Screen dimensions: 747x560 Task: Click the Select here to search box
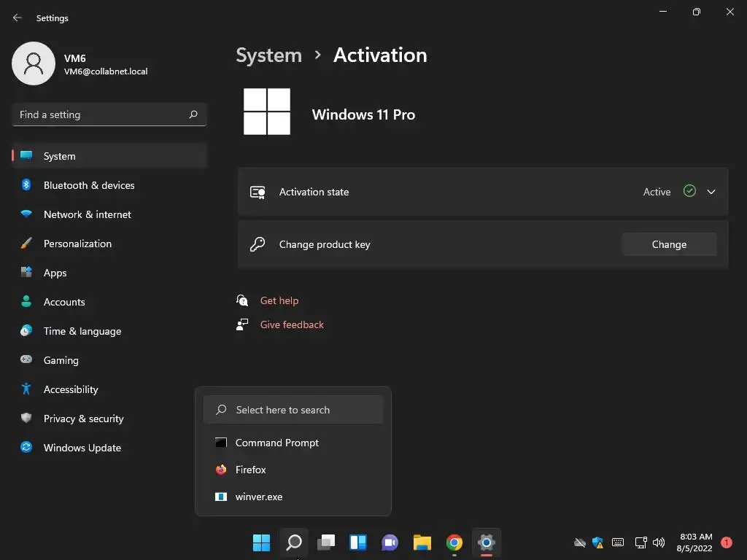(x=293, y=410)
